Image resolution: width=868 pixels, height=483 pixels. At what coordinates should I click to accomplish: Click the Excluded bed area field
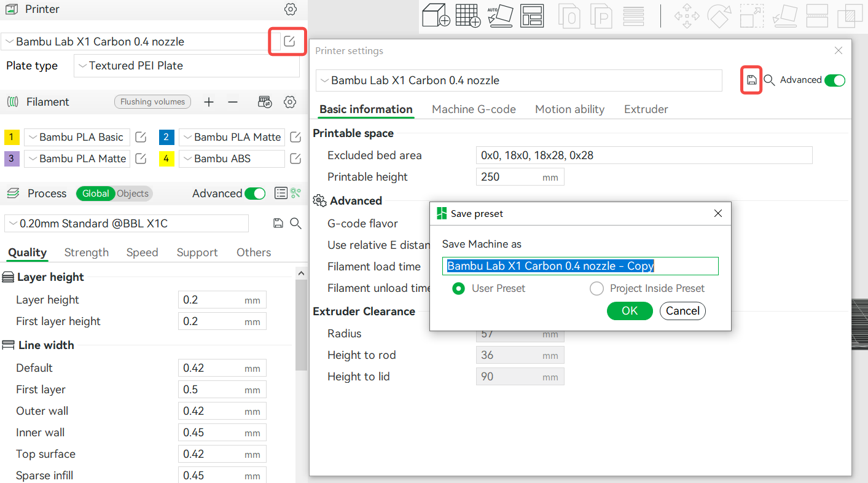[644, 155]
